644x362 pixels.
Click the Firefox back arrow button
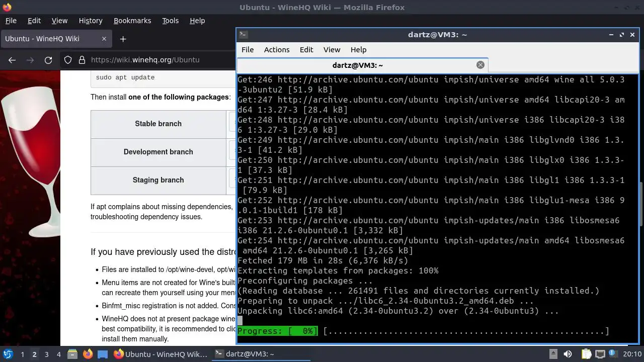click(12, 60)
